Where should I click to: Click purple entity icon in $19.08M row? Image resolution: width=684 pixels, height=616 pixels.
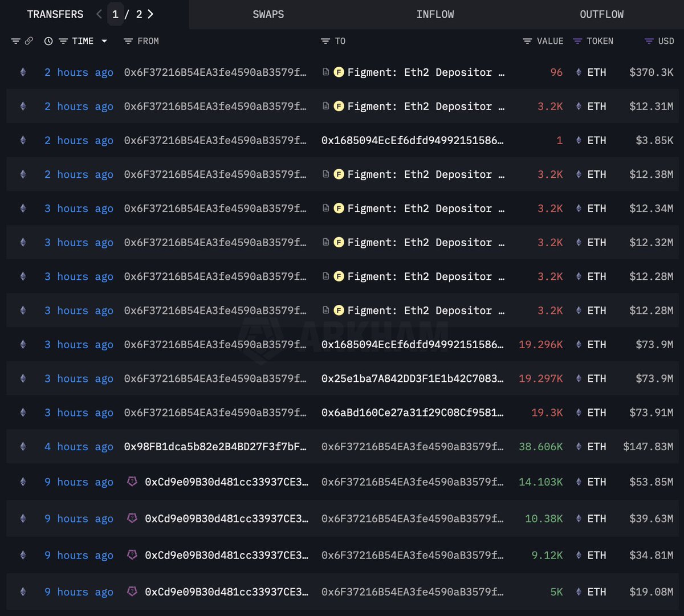(x=132, y=591)
